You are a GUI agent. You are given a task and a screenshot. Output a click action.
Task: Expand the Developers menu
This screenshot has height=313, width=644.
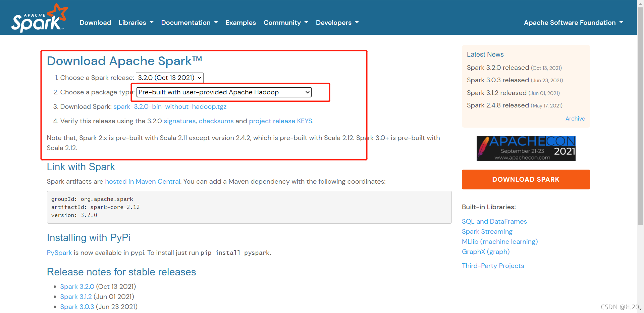coord(337,23)
